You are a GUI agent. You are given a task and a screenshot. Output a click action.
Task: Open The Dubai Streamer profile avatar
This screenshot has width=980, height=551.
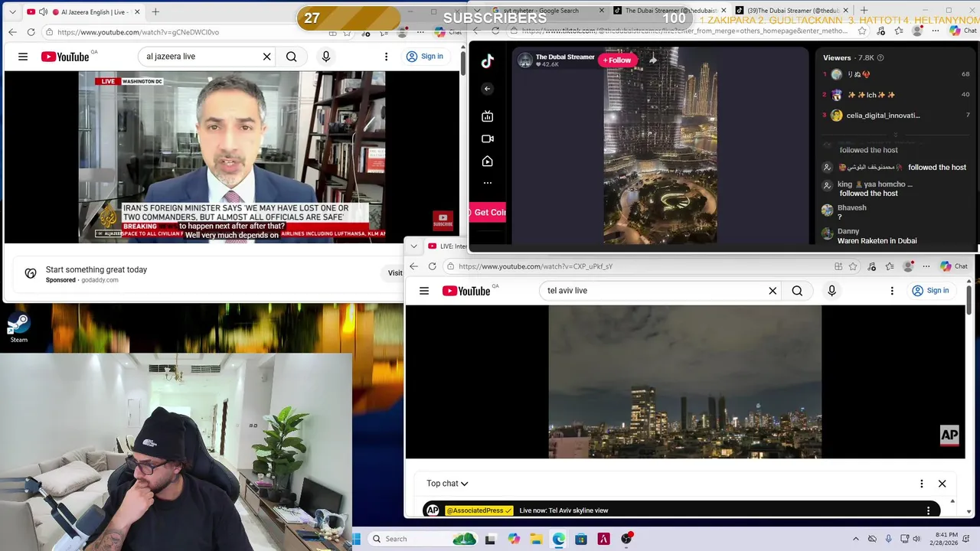pyautogui.click(x=525, y=60)
